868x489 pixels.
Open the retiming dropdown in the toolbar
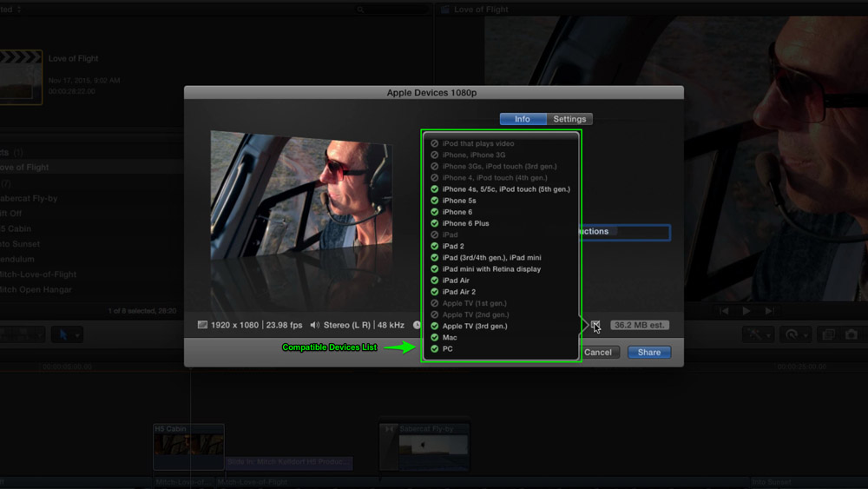click(x=794, y=334)
